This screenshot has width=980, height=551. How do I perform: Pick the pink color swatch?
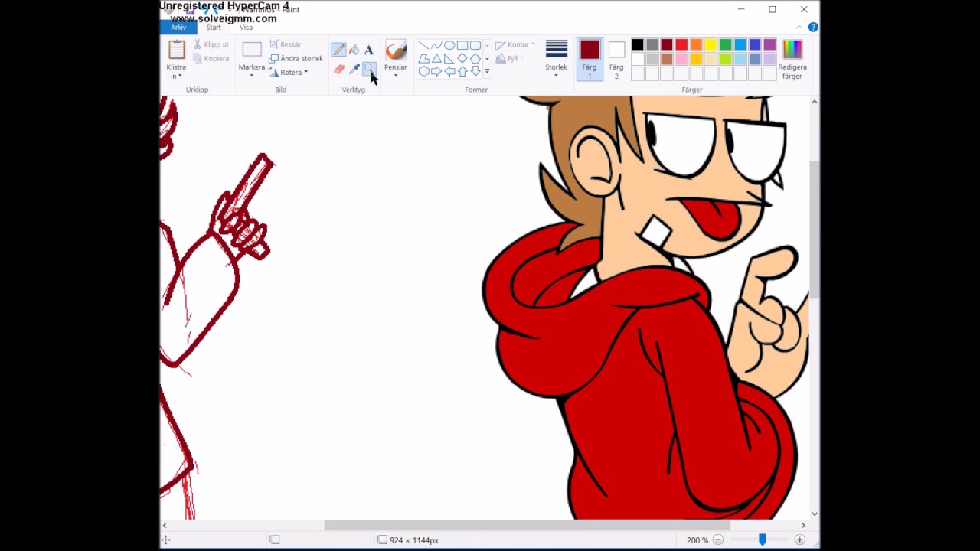(681, 59)
